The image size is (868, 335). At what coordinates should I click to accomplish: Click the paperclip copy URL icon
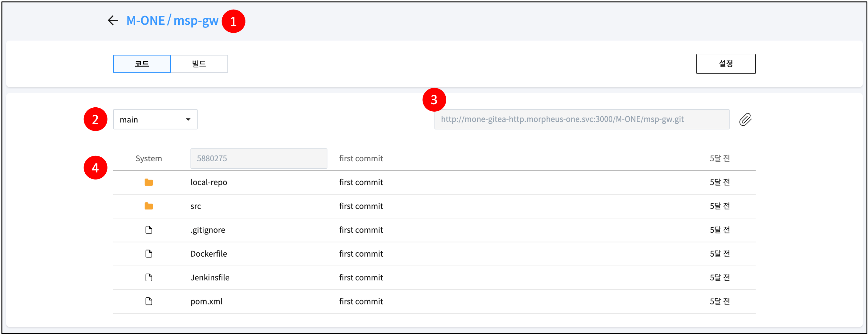coord(745,119)
